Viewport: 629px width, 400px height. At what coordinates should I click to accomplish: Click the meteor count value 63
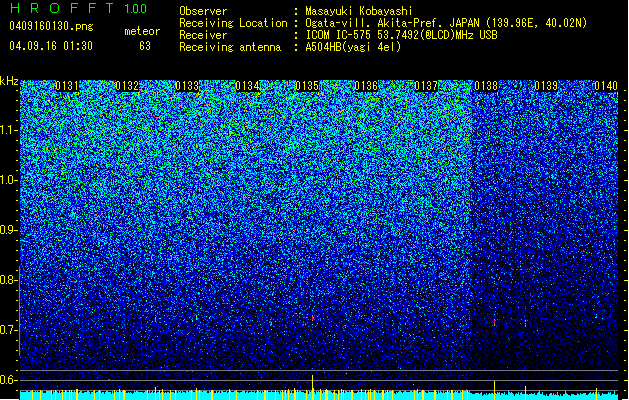click(x=145, y=46)
